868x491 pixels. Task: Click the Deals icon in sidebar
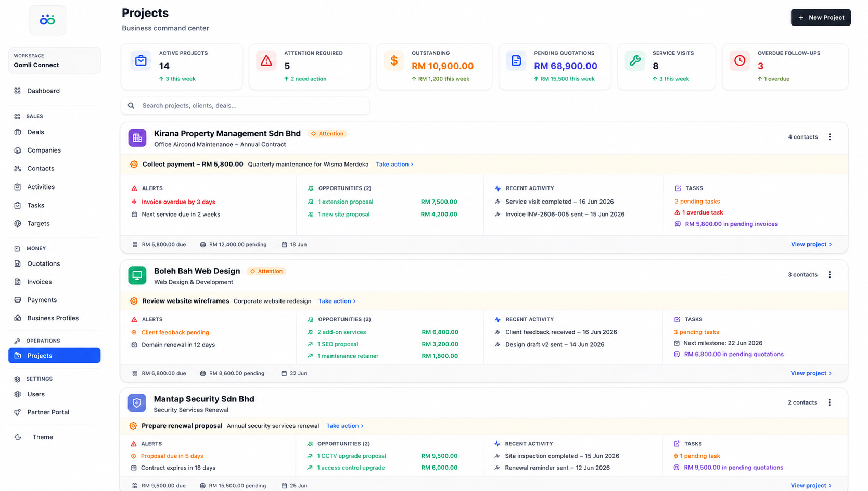(18, 132)
